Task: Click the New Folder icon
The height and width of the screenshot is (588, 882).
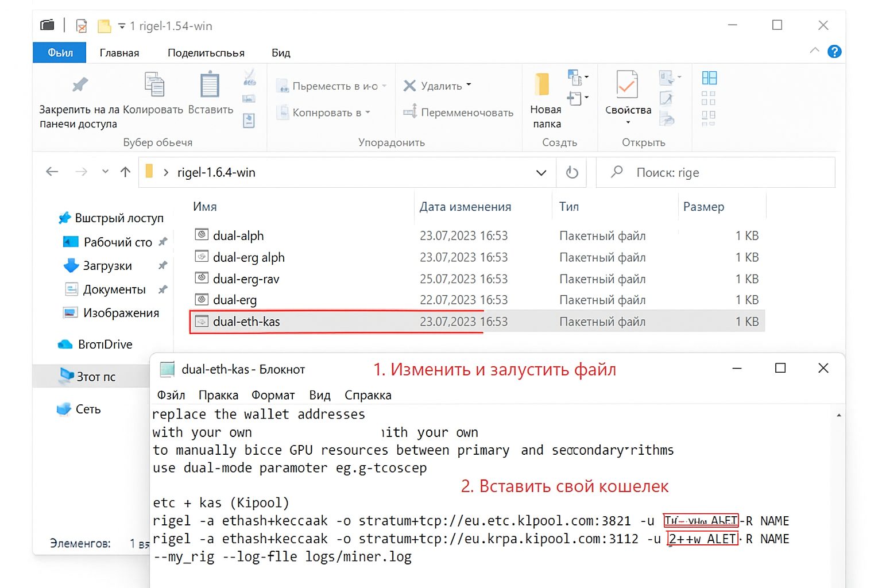Action: (542, 85)
